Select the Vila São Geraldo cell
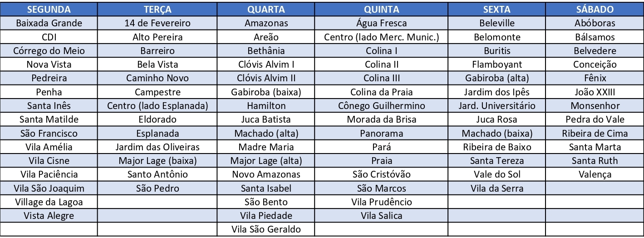The height and width of the screenshot is (238, 644). 266,229
